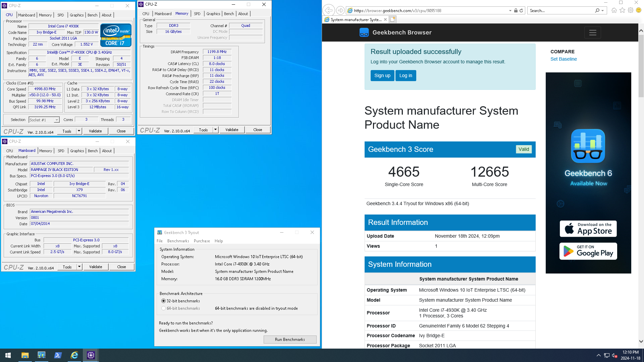Image resolution: width=644 pixels, height=362 pixels.
Task: Click the browser scrollbar down arrow
Action: pos(641,342)
